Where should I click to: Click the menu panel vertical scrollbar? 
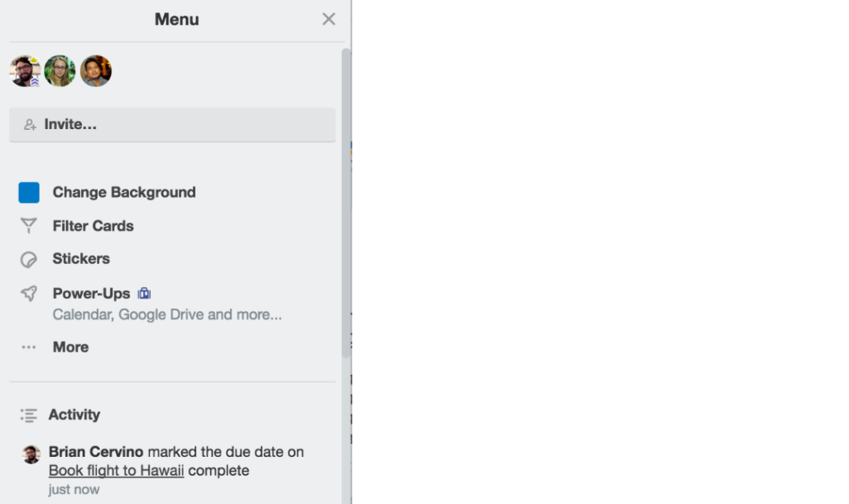[x=346, y=203]
